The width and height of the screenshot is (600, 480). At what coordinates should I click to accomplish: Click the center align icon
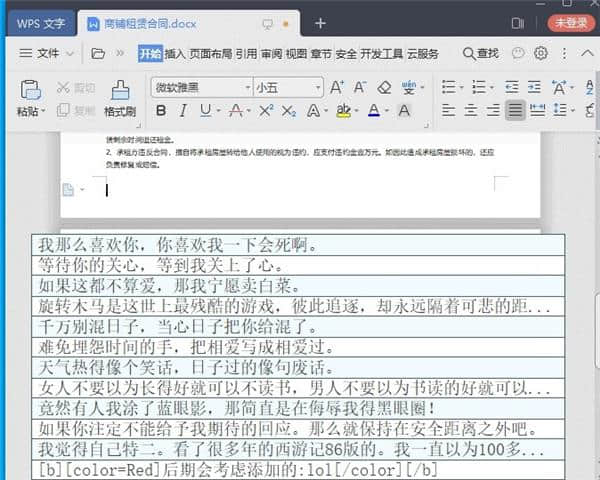tap(470, 111)
